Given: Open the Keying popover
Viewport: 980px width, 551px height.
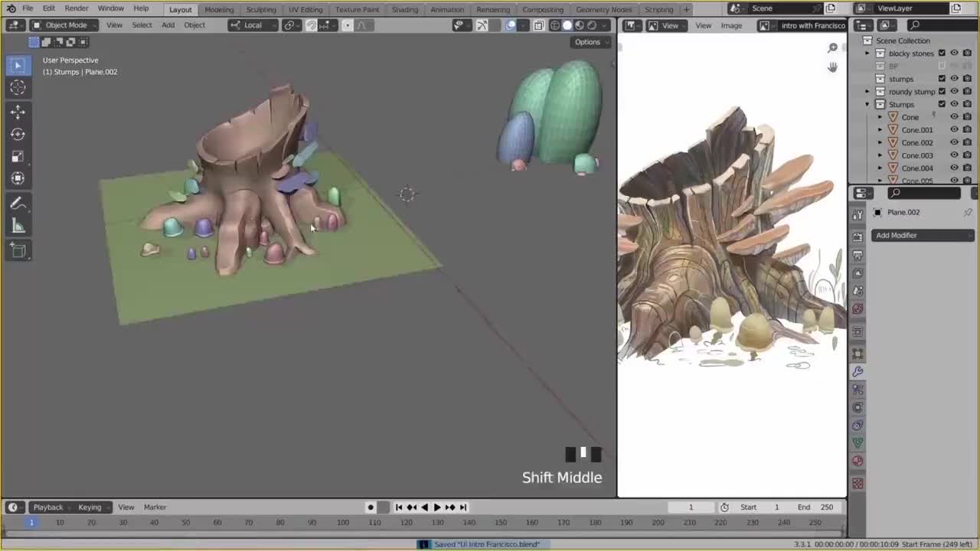Looking at the screenshot, I should coord(92,507).
